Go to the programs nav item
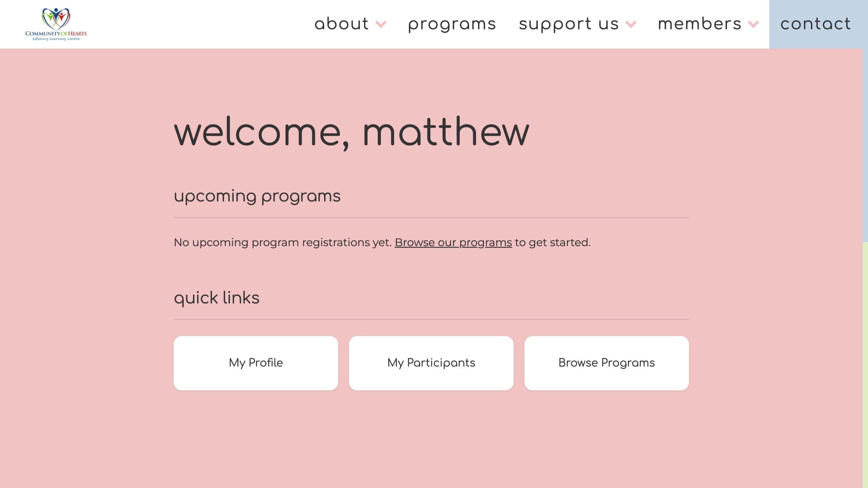This screenshot has height=488, width=868. pos(452,24)
